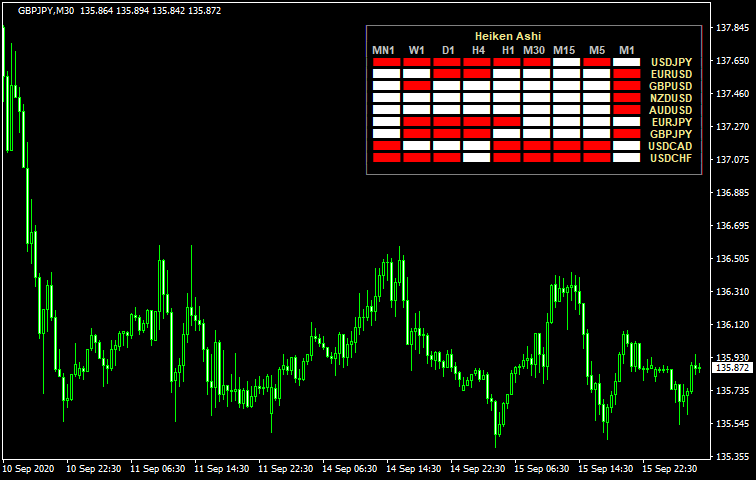Click the USDJPY M15 white cell
Screen dimensions: 756x480
(566, 62)
